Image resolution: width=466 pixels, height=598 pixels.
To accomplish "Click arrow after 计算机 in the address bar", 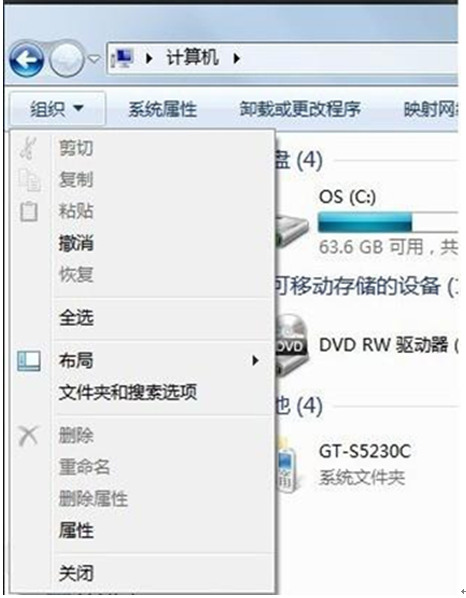I will click(236, 58).
